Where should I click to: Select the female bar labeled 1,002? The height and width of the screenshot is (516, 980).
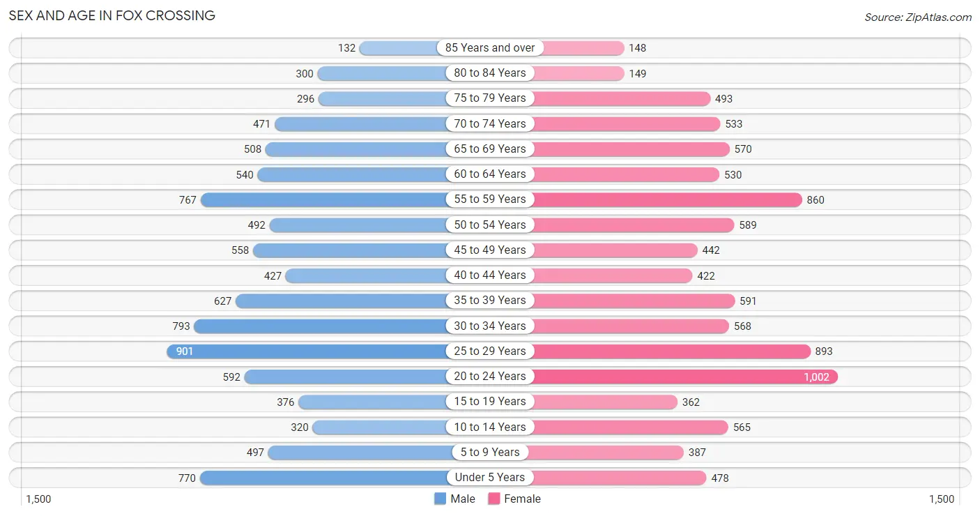click(685, 377)
